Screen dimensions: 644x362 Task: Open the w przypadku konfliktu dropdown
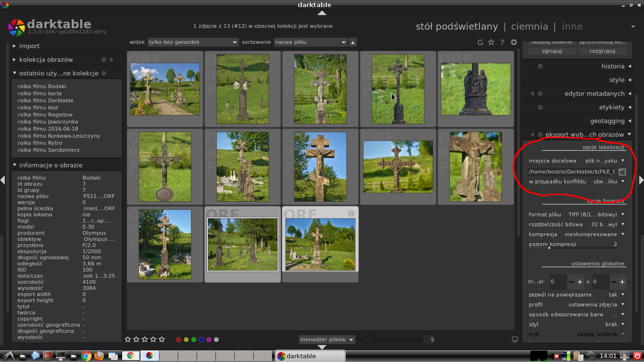(x=577, y=181)
